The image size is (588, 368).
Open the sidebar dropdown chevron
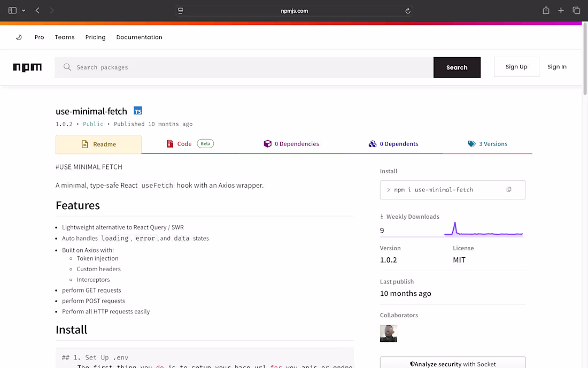click(x=24, y=11)
